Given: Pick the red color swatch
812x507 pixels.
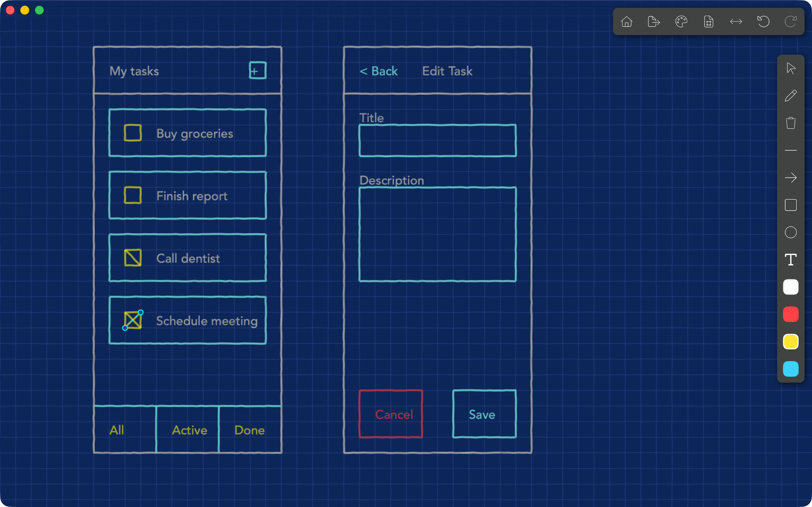Looking at the screenshot, I should point(790,314).
